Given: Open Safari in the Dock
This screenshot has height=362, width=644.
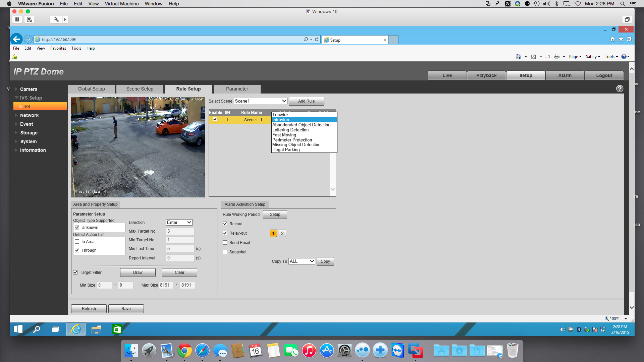Looking at the screenshot, I should coord(202,351).
